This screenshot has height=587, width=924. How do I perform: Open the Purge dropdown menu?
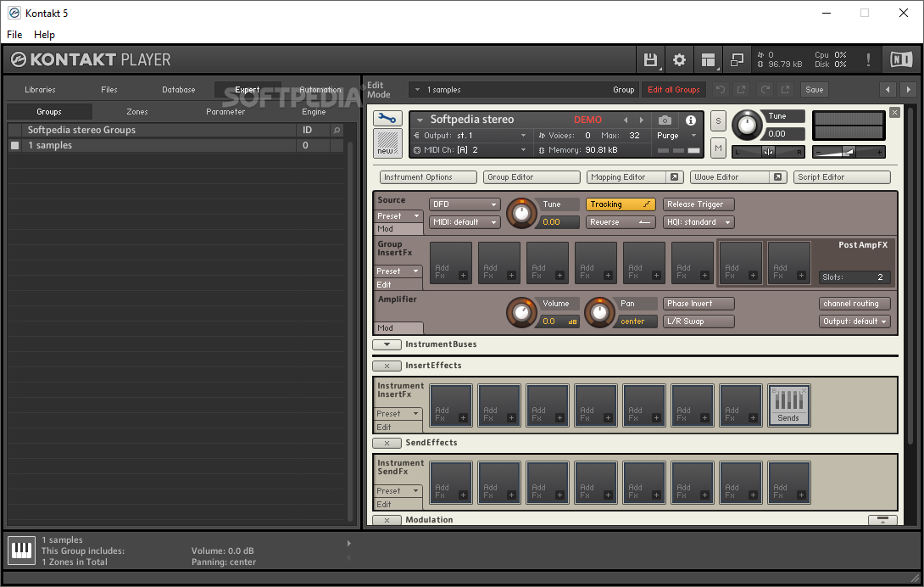(677, 135)
